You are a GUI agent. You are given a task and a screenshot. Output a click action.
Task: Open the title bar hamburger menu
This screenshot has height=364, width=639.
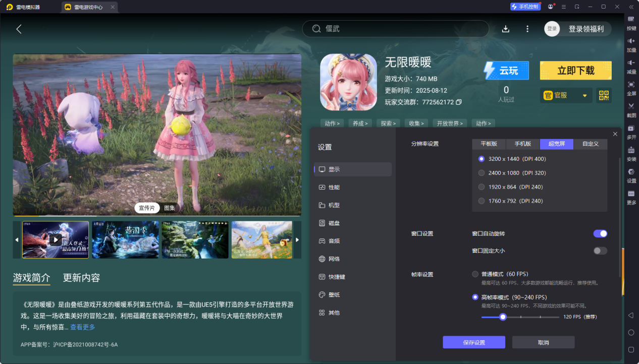(563, 7)
